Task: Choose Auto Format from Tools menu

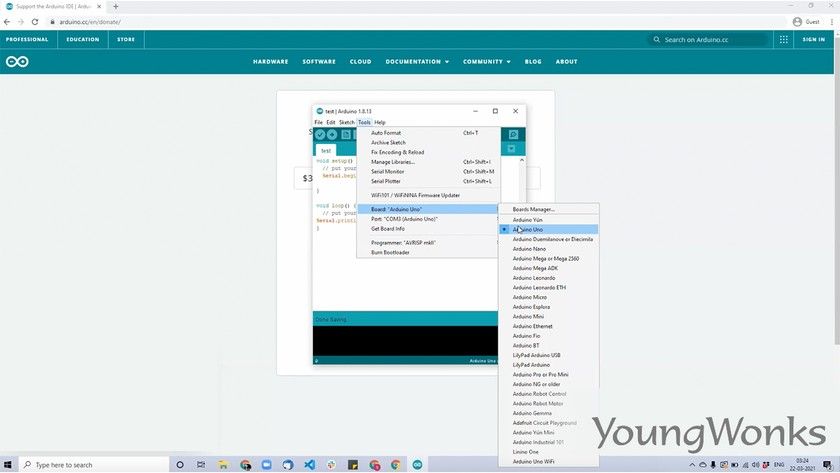Action: tap(428, 133)
